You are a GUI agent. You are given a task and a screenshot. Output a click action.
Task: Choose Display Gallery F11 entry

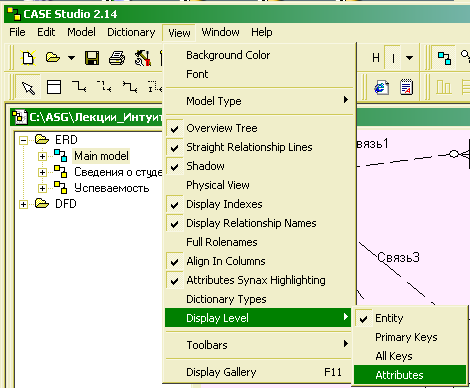pos(259,372)
